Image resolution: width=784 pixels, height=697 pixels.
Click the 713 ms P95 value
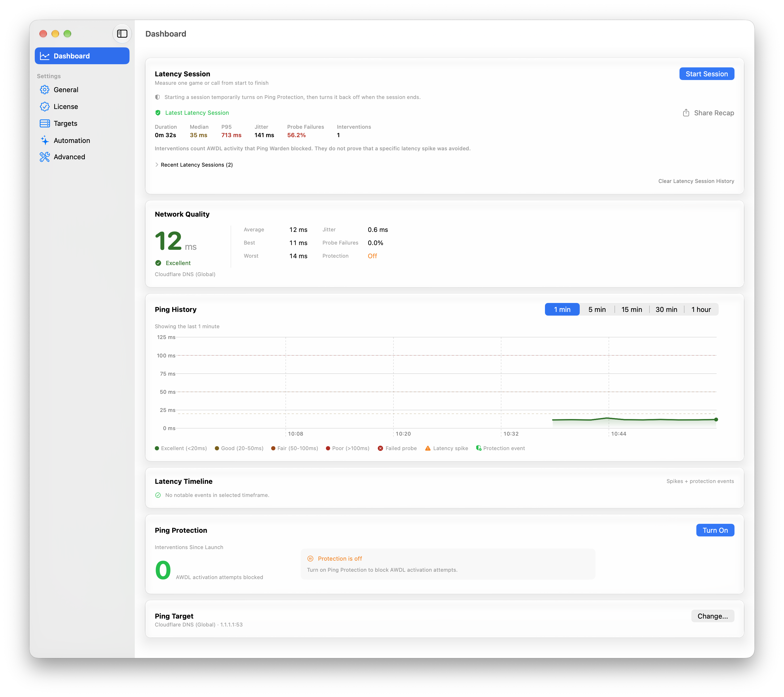[231, 135]
